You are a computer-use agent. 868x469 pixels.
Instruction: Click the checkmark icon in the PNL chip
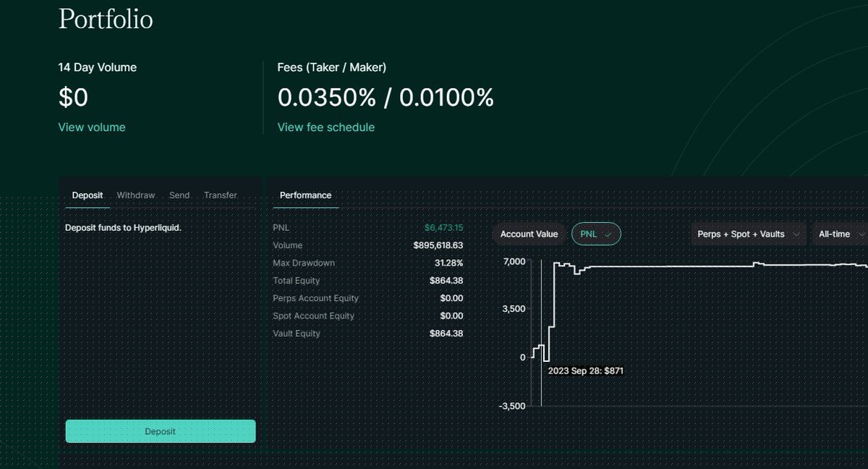coord(608,234)
